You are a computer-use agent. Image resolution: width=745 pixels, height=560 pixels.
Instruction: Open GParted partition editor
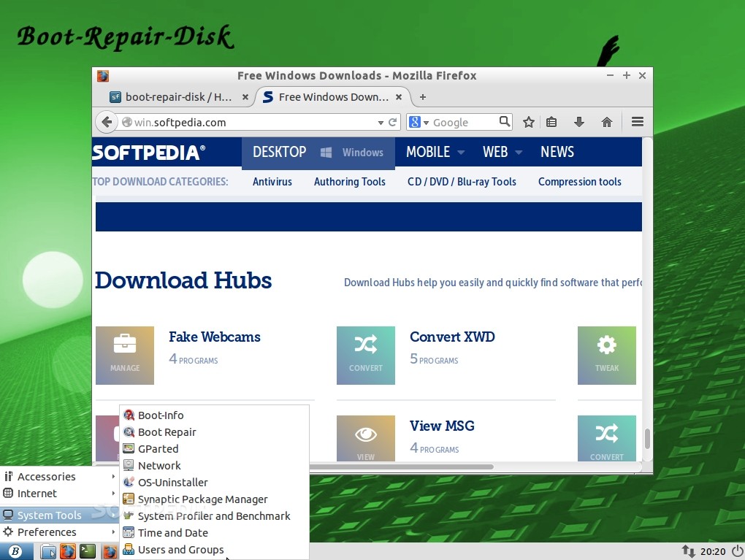click(214, 449)
